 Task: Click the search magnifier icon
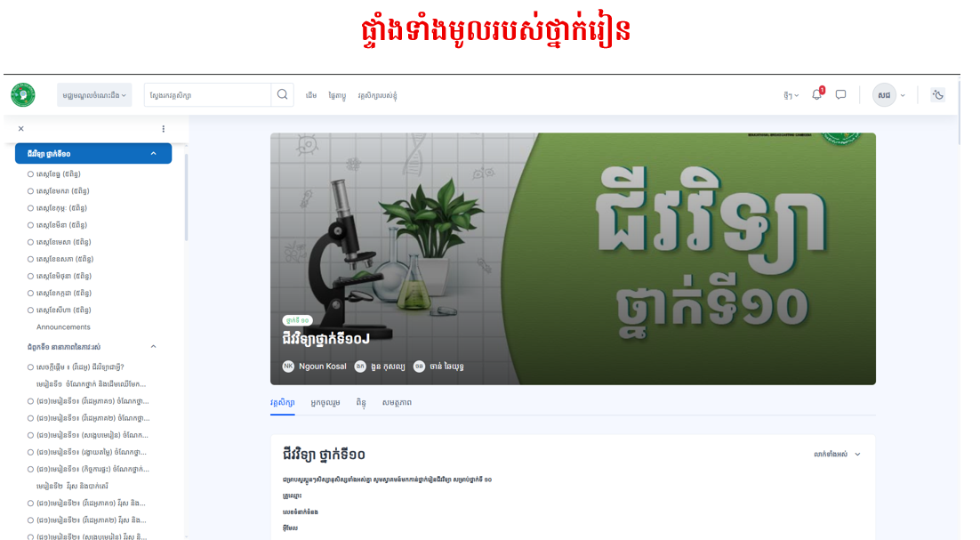[x=282, y=95]
